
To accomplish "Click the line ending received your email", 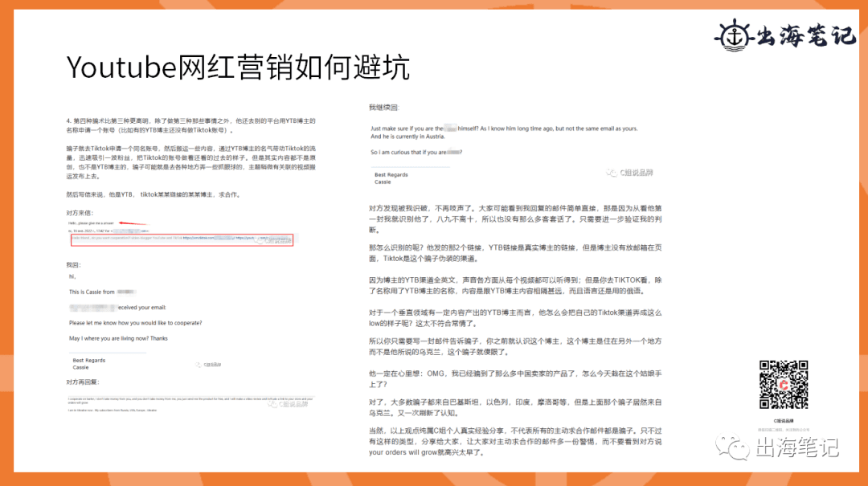I will (x=117, y=307).
